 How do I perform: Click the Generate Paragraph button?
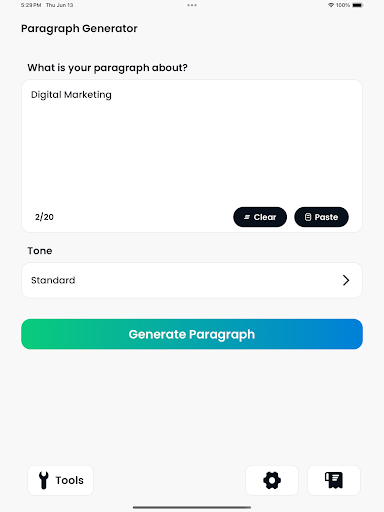(192, 334)
